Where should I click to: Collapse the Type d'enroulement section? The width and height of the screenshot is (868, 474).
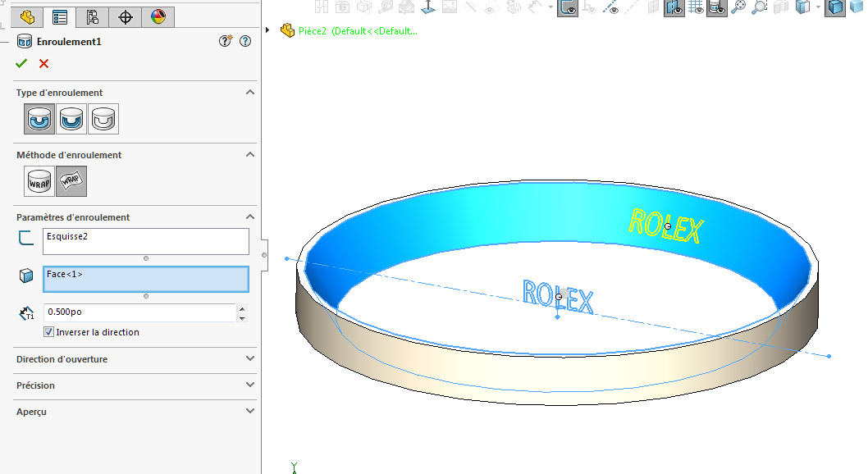[250, 93]
